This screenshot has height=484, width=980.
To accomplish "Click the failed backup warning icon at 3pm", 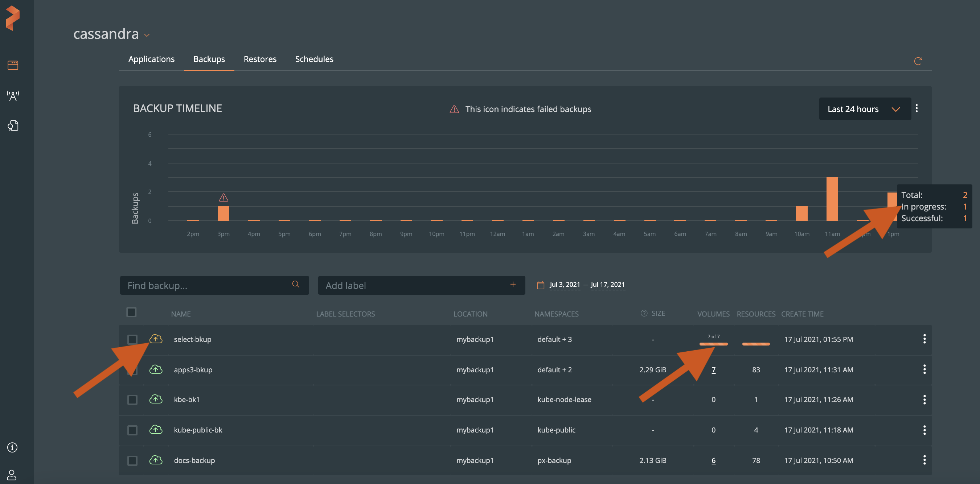I will coord(223,197).
